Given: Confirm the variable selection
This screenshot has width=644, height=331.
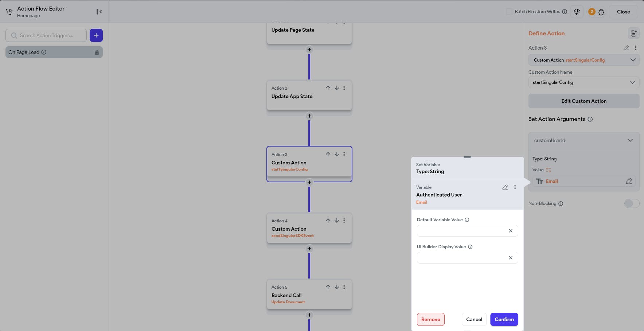Looking at the screenshot, I should (x=504, y=319).
